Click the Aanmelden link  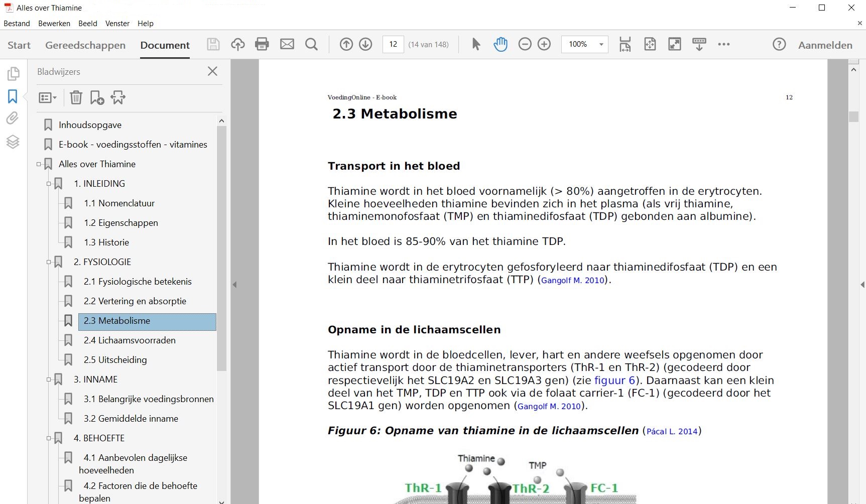(825, 45)
